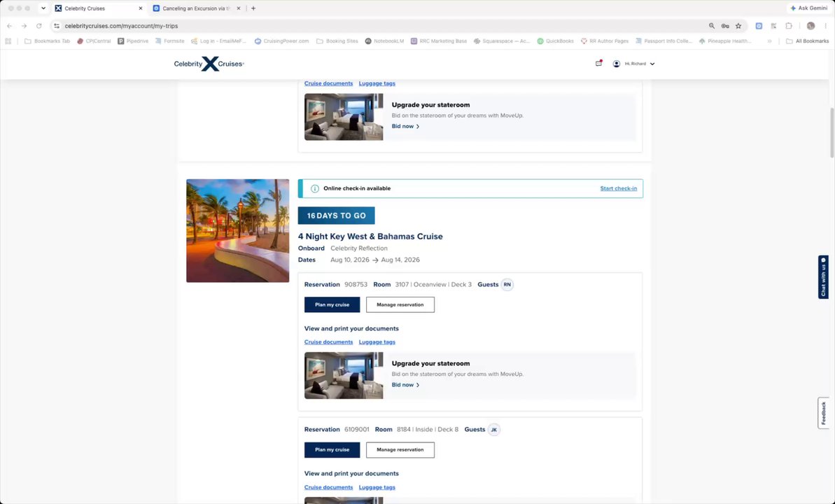Open the saved passwords key icon
Viewport: 835px width, 504px height.
tap(725, 26)
